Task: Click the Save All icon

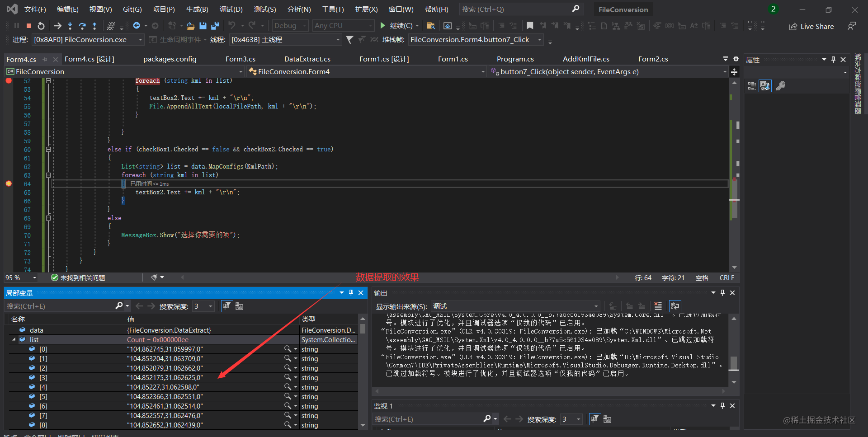Action: [x=215, y=26]
